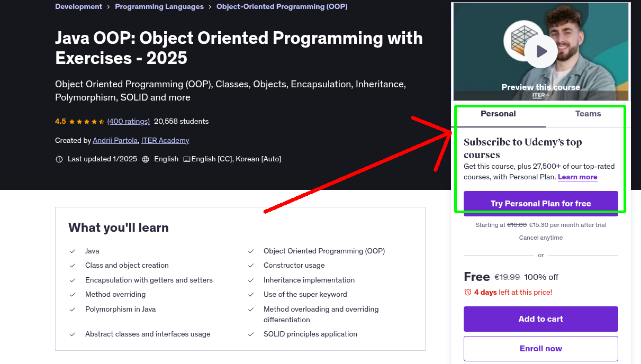This screenshot has width=641, height=364.
Task: Open Object-Oriented Programming (OOP) breadcrumb
Action: pyautogui.click(x=282, y=7)
